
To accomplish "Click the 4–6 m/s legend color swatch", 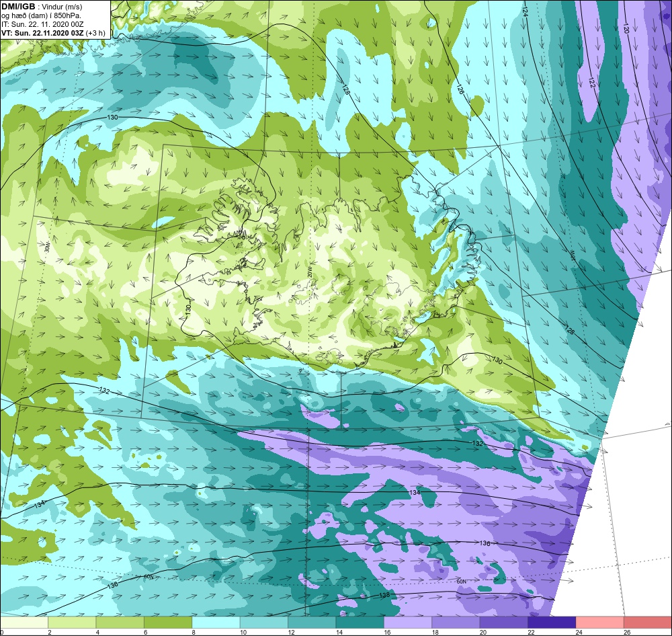I will [x=120, y=622].
